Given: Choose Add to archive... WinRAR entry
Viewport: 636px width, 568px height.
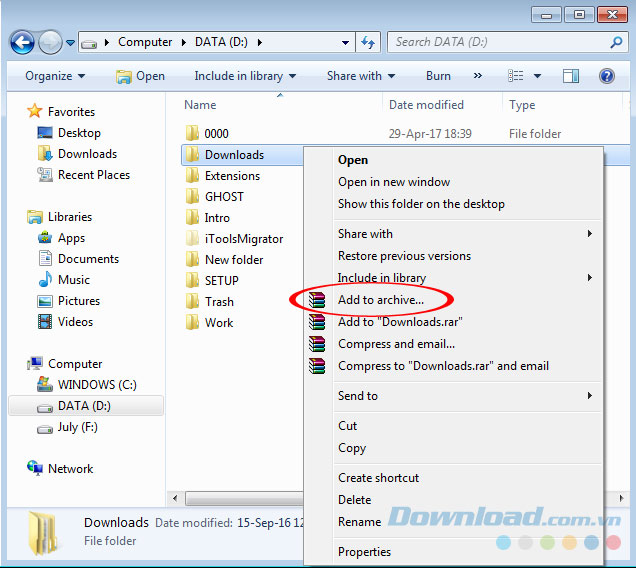Looking at the screenshot, I should (453, 300).
